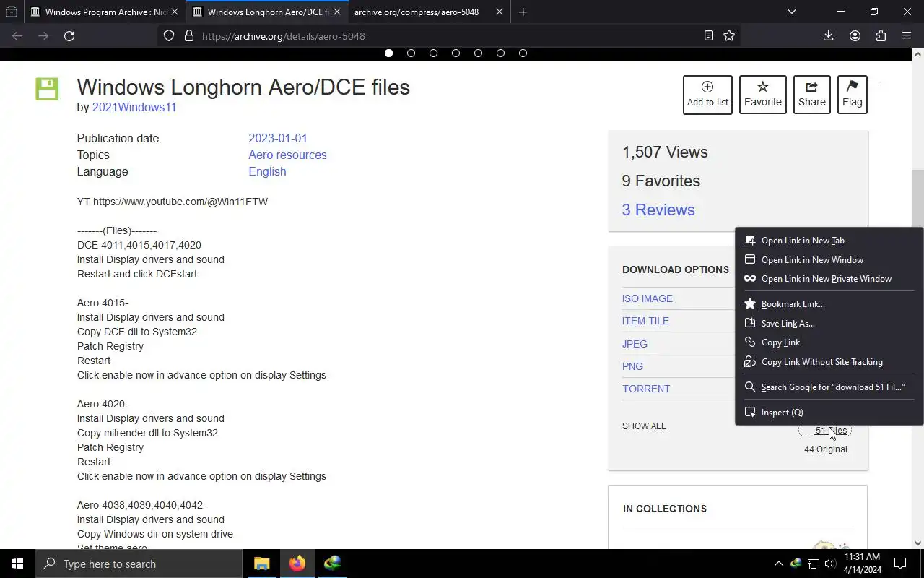The image size is (924, 578).
Task: Choose Open Link in New Window
Action: 829,259
